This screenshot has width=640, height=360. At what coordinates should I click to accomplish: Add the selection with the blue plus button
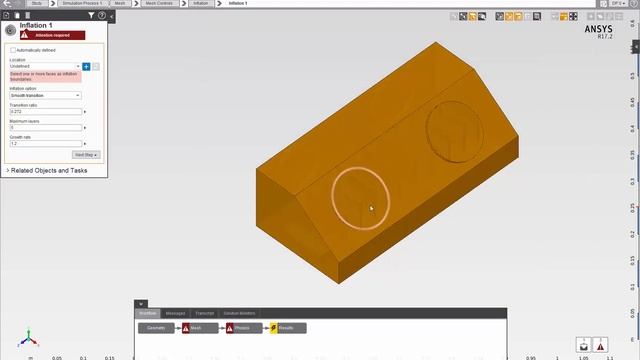[x=86, y=67]
